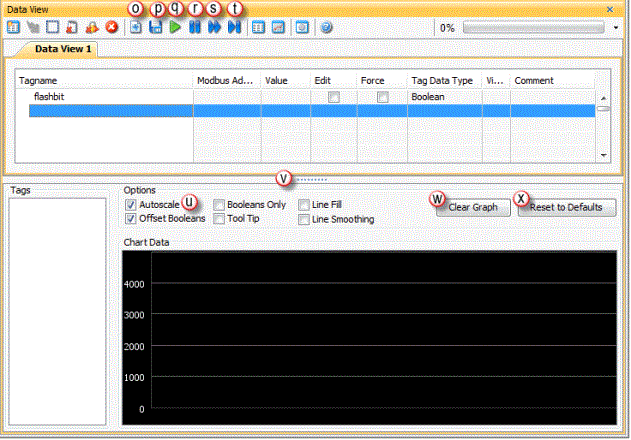Open the toolbar overflow dropdown arrow
The height and width of the screenshot is (440, 631).
coord(616,28)
